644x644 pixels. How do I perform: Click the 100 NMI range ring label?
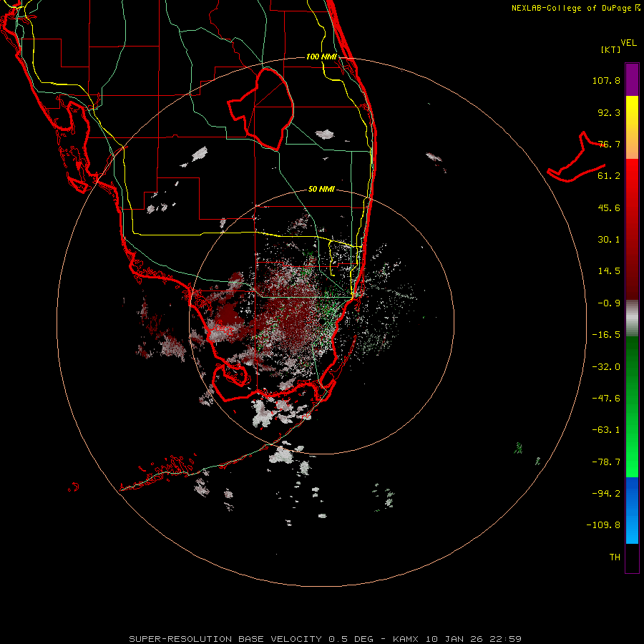[x=321, y=57]
